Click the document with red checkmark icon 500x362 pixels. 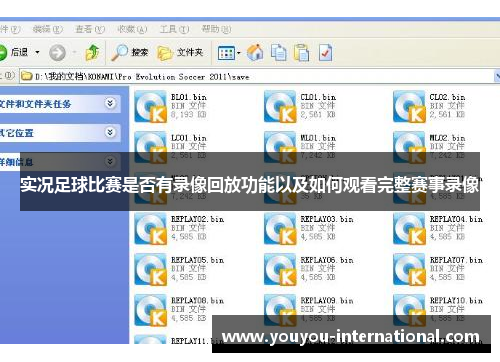tap(325, 52)
